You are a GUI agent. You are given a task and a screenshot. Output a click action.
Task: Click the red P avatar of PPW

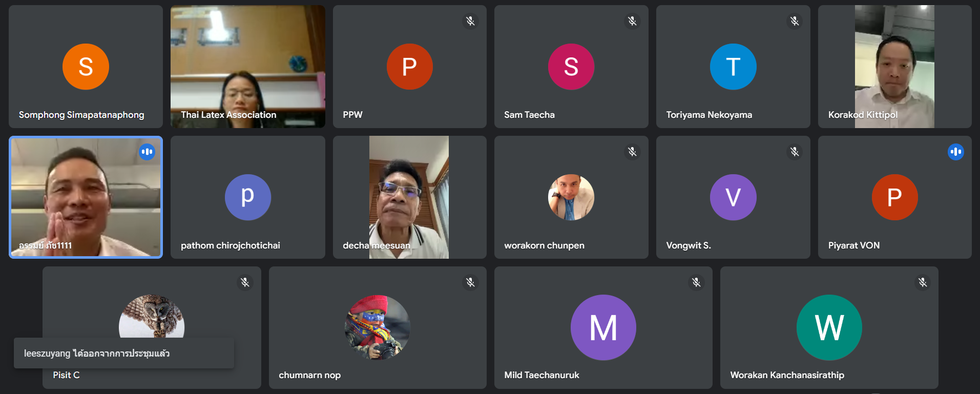tap(409, 67)
